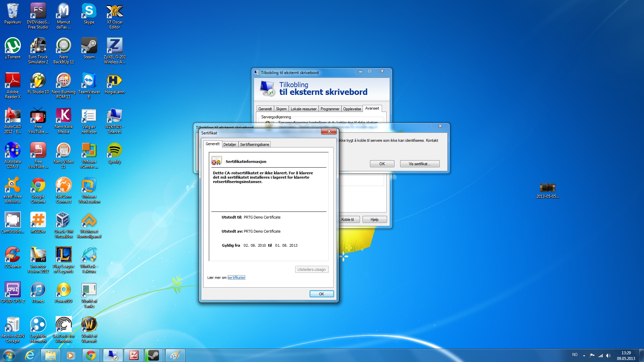The width and height of the screenshot is (644, 362).
Task: Open Mamut daTax desktop shortcut
Action: [x=64, y=16]
